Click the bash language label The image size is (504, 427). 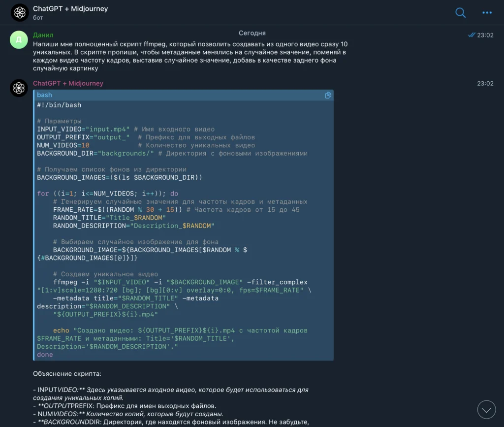(x=44, y=95)
